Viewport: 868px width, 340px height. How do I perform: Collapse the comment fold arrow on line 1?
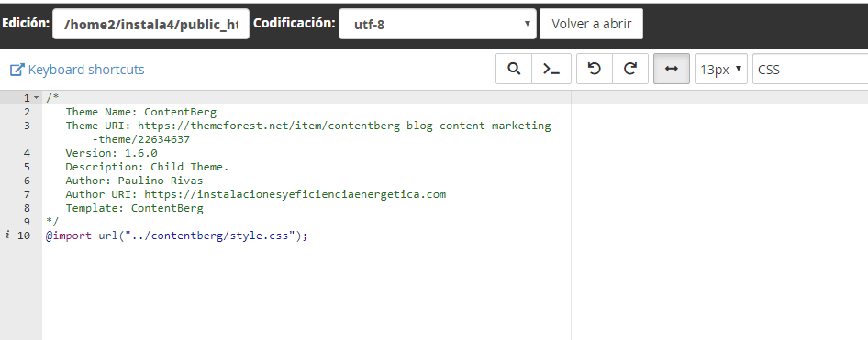coord(37,98)
